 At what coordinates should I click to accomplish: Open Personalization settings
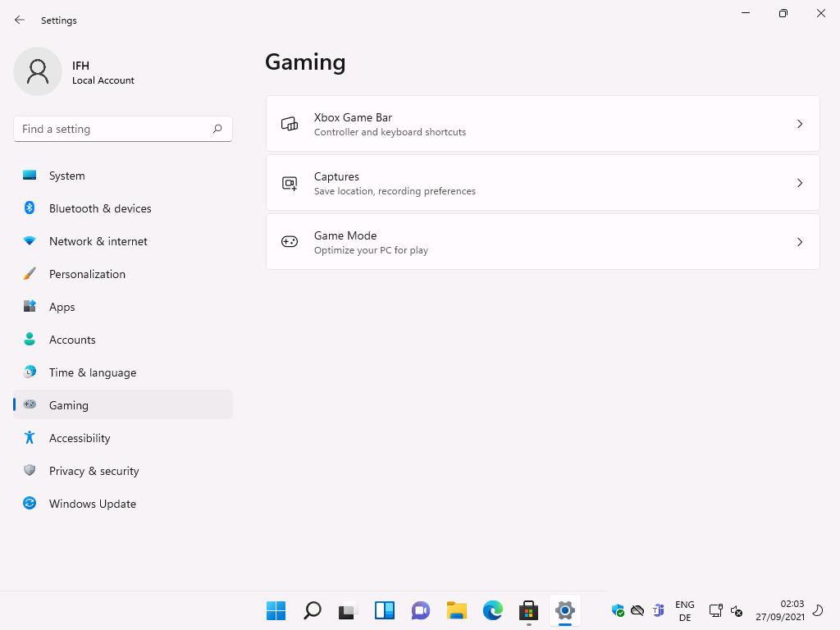[x=123, y=274]
